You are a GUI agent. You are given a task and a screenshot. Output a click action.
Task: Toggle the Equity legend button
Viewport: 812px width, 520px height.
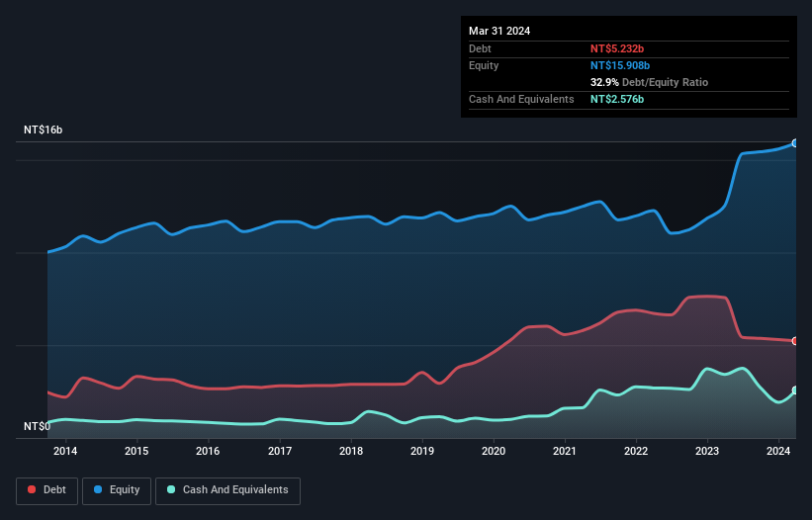tap(117, 490)
